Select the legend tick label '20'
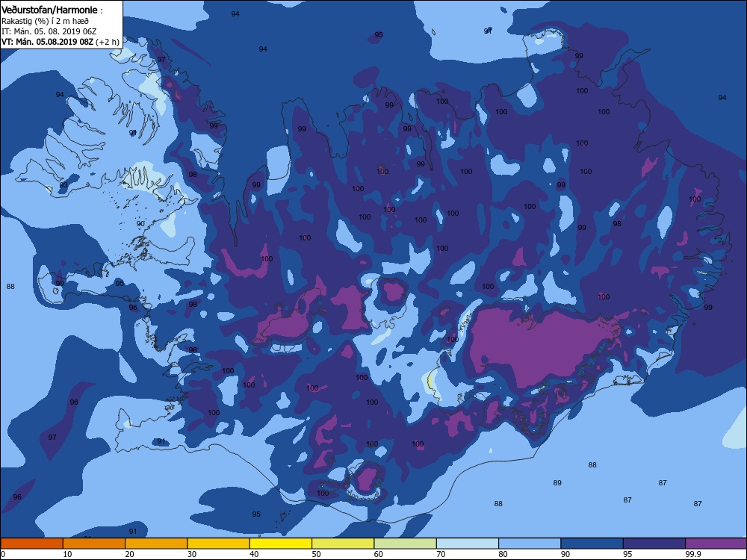Viewport: 747px width, 560px height. tap(129, 554)
